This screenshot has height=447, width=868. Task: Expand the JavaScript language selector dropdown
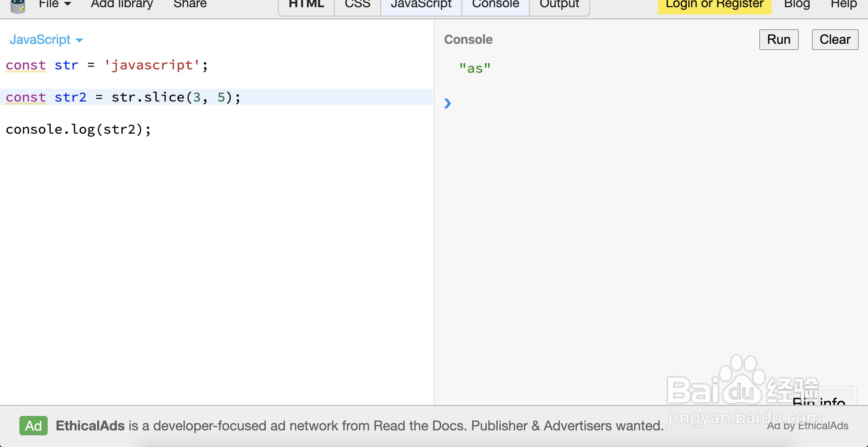tap(46, 40)
